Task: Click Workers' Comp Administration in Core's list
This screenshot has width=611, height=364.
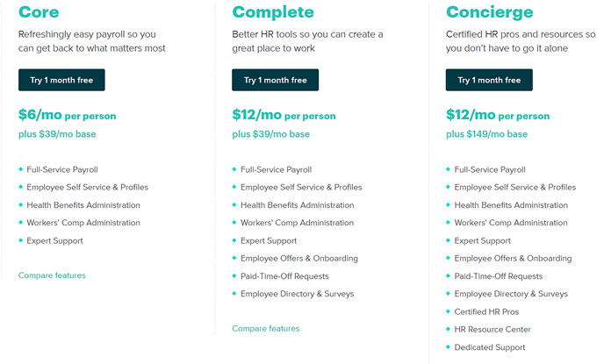Action: (83, 223)
